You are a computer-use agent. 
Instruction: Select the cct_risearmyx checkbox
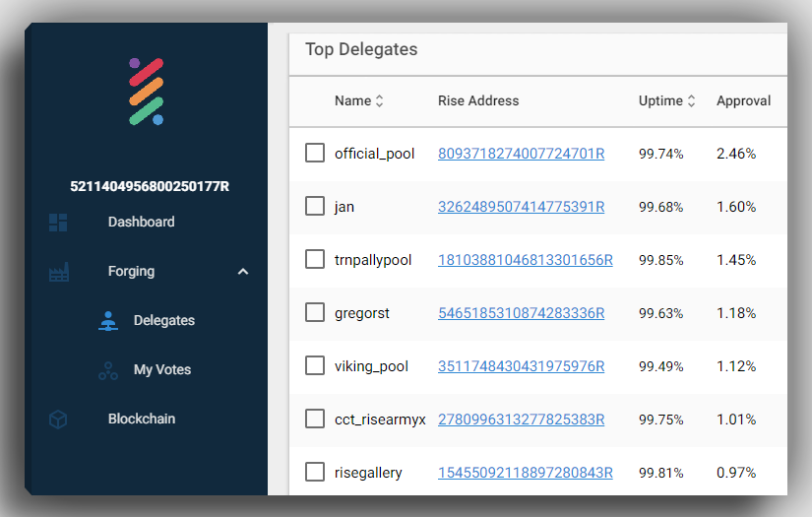pyautogui.click(x=315, y=419)
